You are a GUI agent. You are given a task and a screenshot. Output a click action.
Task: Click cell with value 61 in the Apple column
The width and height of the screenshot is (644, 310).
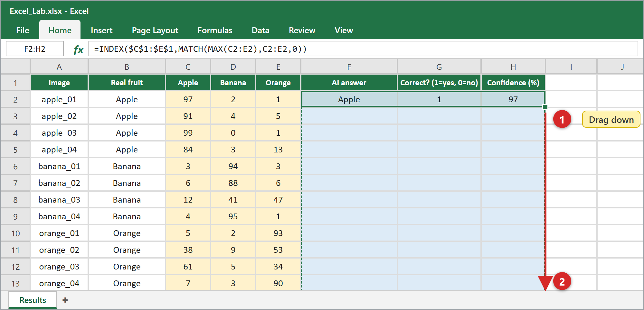(188, 267)
